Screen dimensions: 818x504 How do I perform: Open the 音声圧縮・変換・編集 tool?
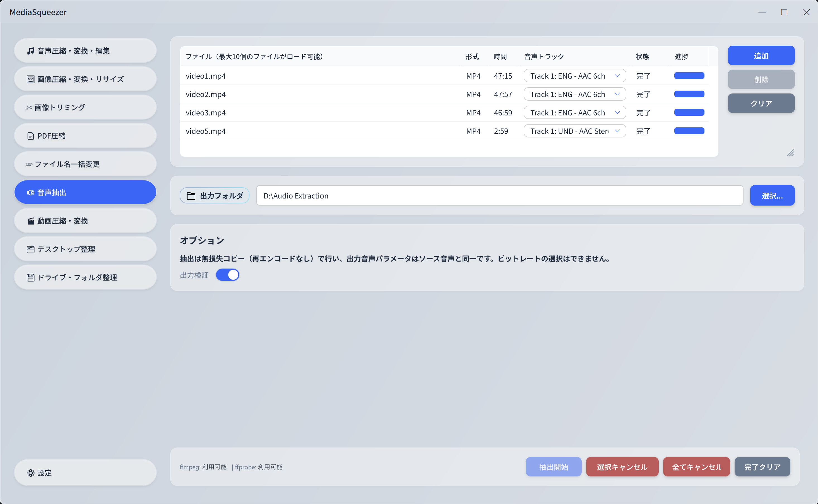tap(85, 50)
